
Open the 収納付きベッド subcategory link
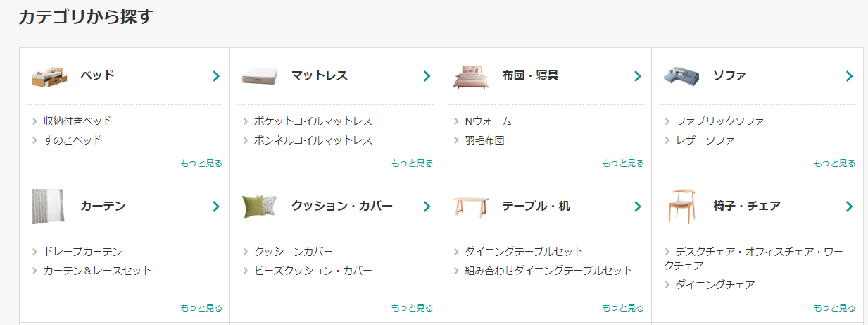(x=77, y=121)
